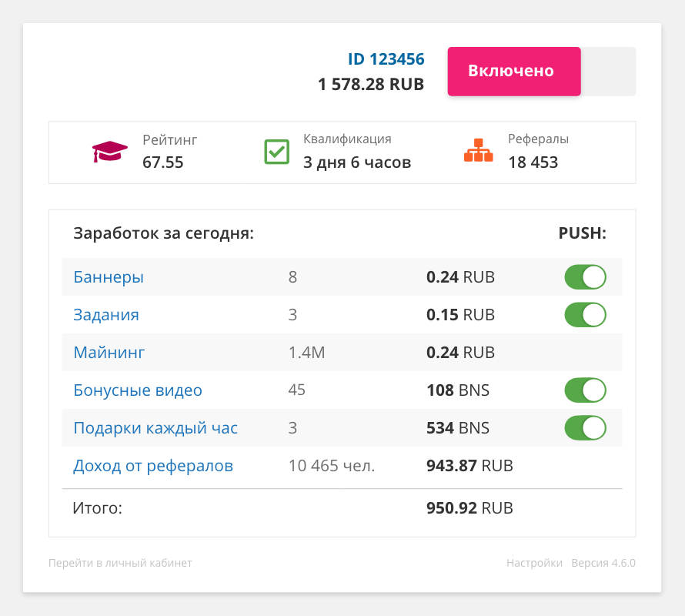The height and width of the screenshot is (616, 685).
Task: Click the rating value 67.55
Action: (x=163, y=162)
